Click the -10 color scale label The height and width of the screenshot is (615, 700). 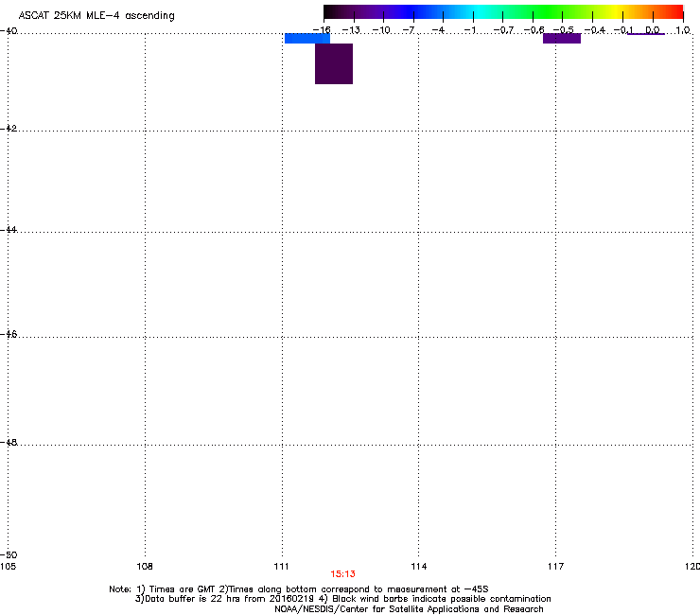pyautogui.click(x=381, y=30)
